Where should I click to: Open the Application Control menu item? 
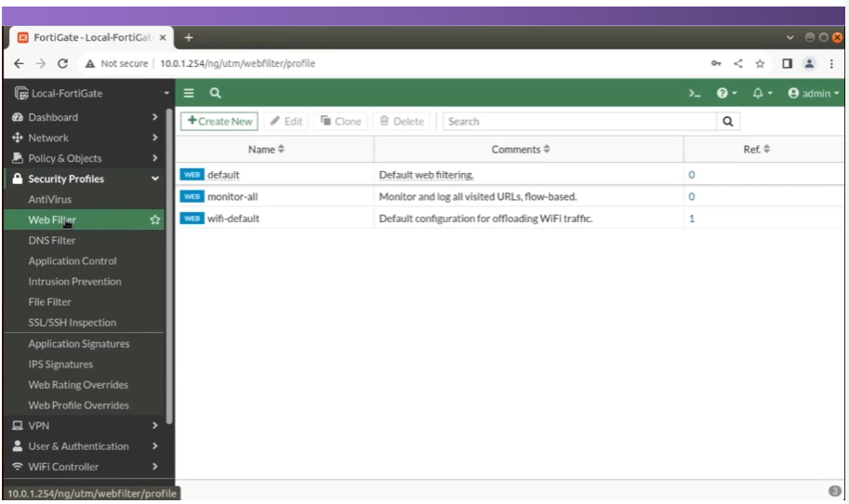click(x=73, y=261)
